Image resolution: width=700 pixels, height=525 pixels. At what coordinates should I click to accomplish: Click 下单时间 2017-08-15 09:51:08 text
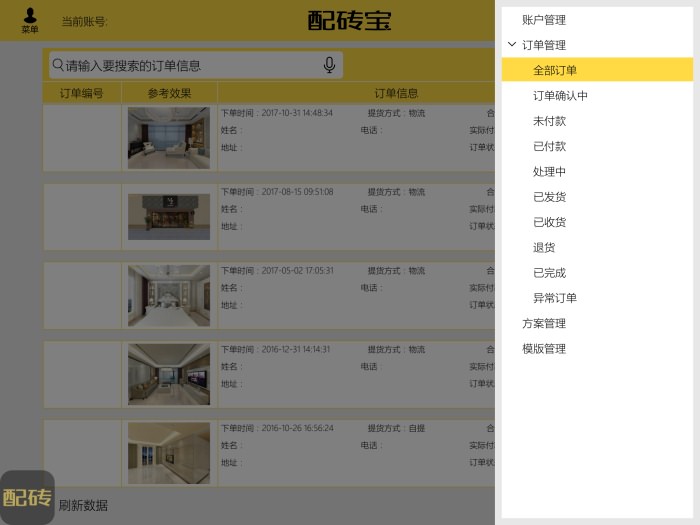[x=277, y=192]
